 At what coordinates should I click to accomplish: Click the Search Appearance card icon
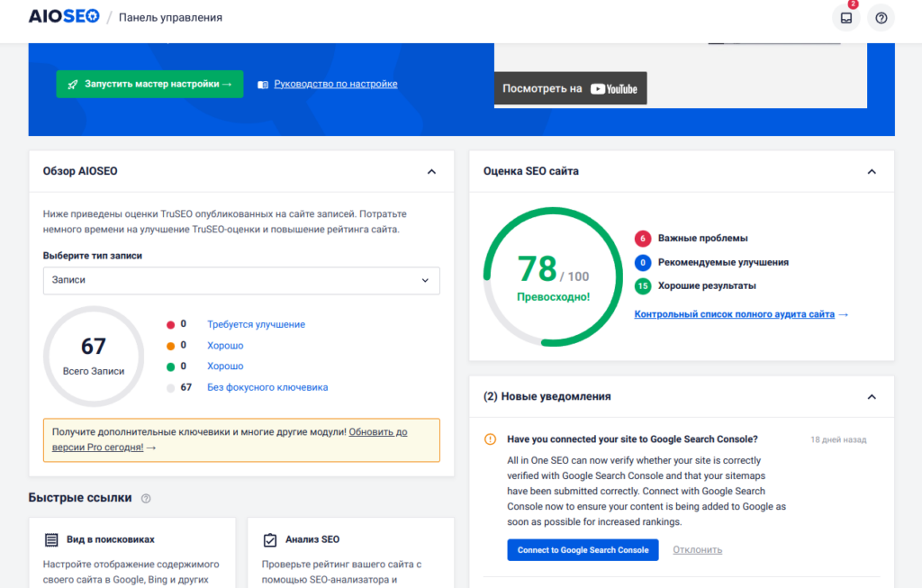[x=52, y=539]
